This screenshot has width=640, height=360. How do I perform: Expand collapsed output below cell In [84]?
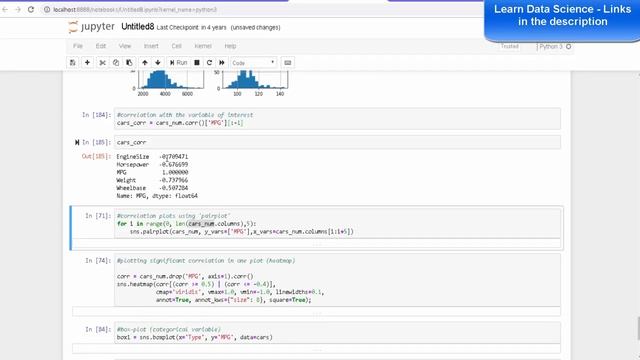[x=317, y=349]
